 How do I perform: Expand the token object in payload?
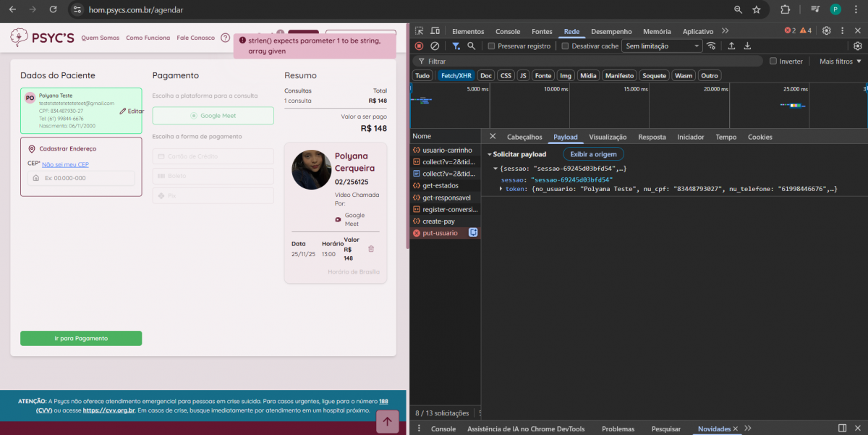[501, 189]
